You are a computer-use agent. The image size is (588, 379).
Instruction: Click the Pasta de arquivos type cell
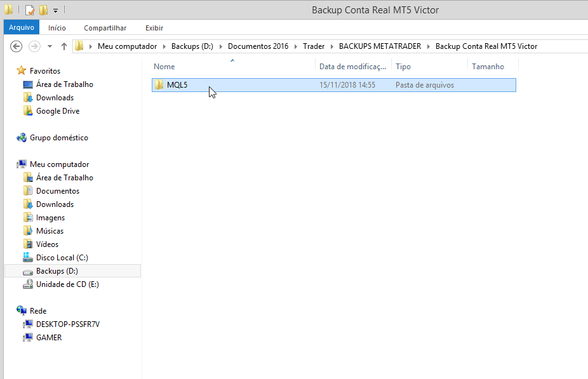click(x=425, y=85)
